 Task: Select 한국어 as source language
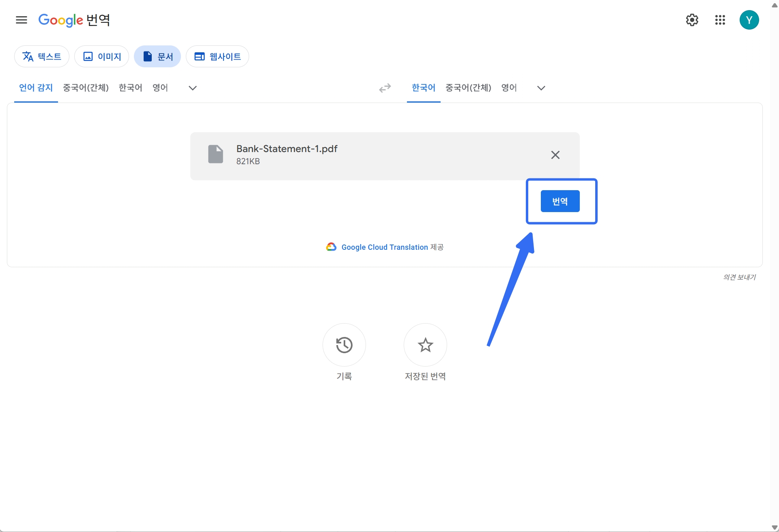(131, 88)
